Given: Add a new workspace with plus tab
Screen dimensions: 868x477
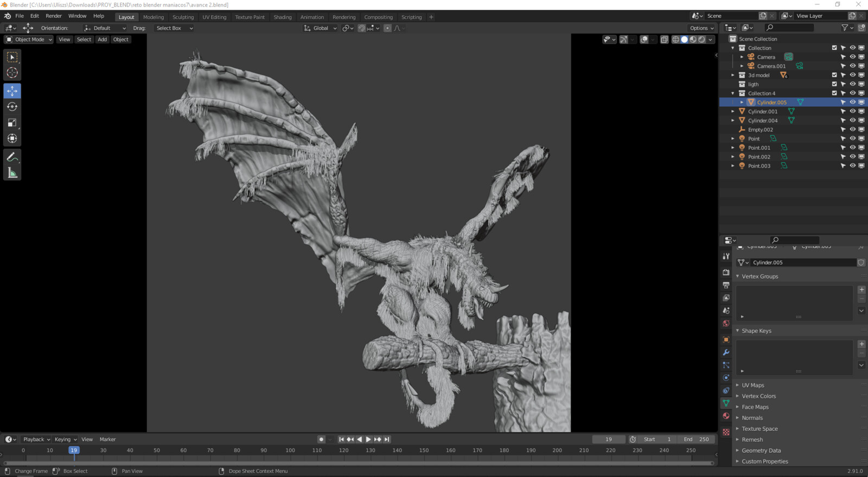Looking at the screenshot, I should point(431,17).
